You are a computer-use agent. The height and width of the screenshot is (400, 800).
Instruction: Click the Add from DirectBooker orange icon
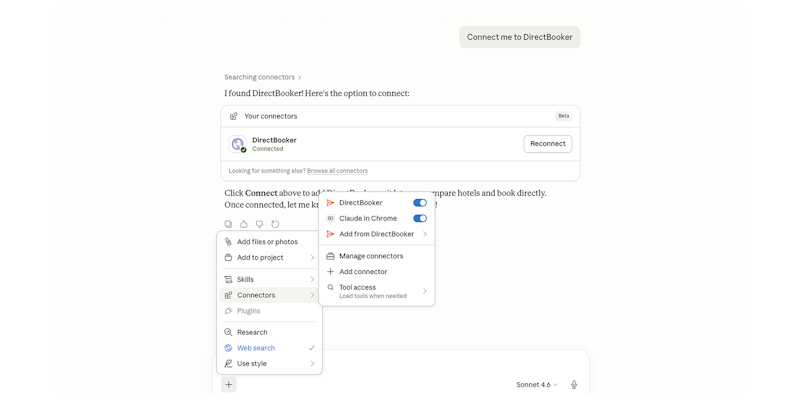tap(330, 234)
